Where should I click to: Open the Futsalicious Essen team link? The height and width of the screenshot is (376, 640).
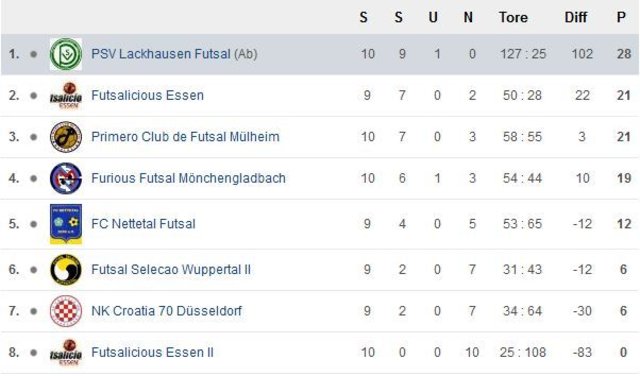point(147,96)
